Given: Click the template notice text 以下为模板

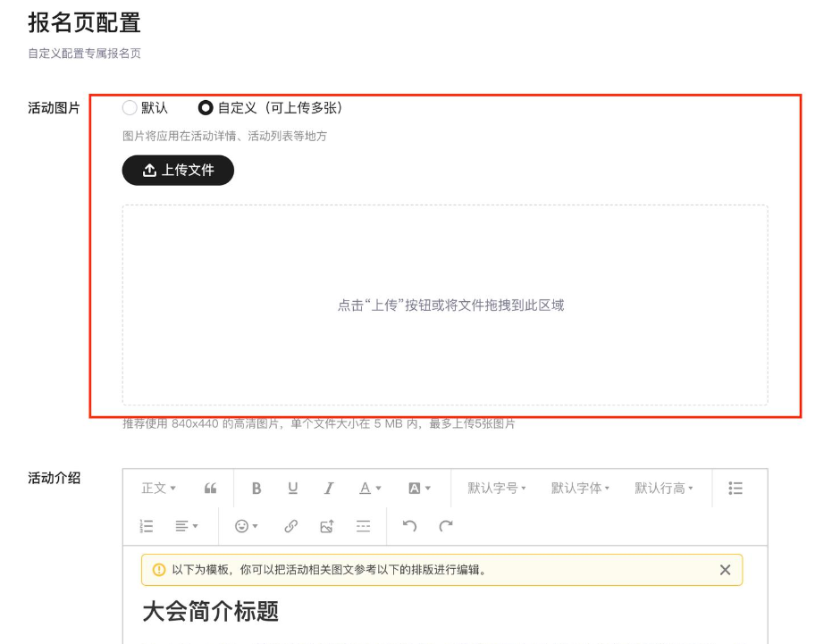Looking at the screenshot, I should (x=330, y=570).
